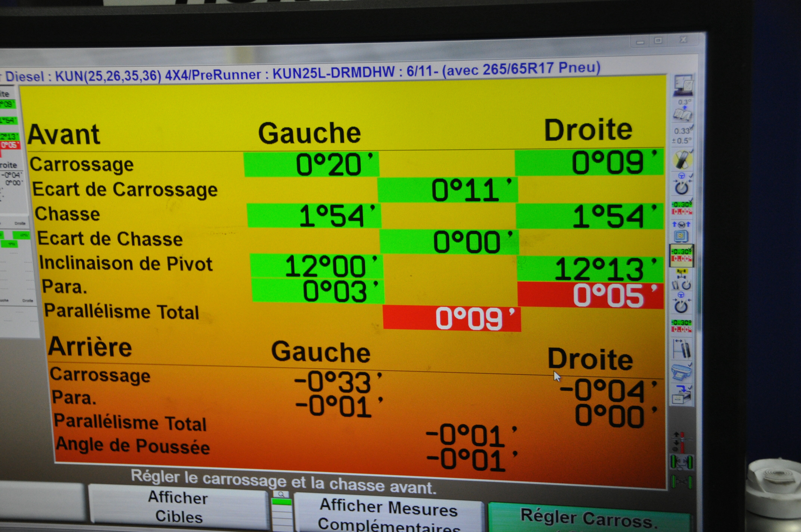801x532 pixels.
Task: Select left Chasse value 1°54'
Action: coord(314,215)
